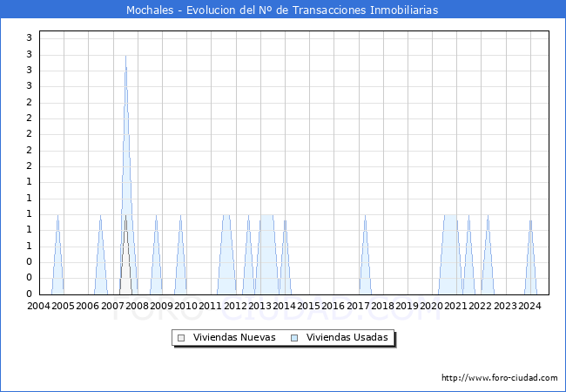Click the 2012 x-axis label
Viewport: 566px width, 392px height.
235,306
